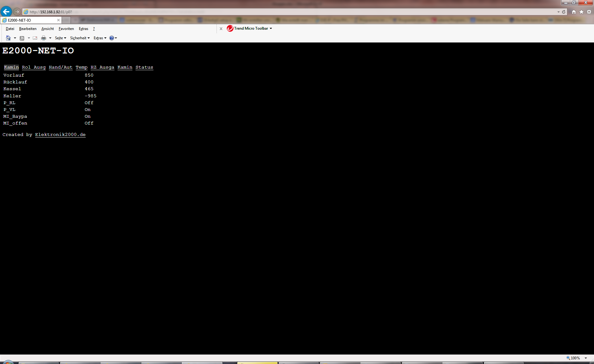The height and width of the screenshot is (364, 594).
Task: Follow the Elektronik2000.de link
Action: coord(60,135)
